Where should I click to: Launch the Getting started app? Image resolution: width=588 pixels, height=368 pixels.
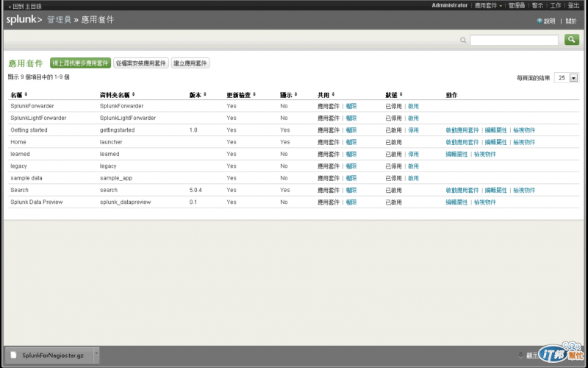point(462,130)
